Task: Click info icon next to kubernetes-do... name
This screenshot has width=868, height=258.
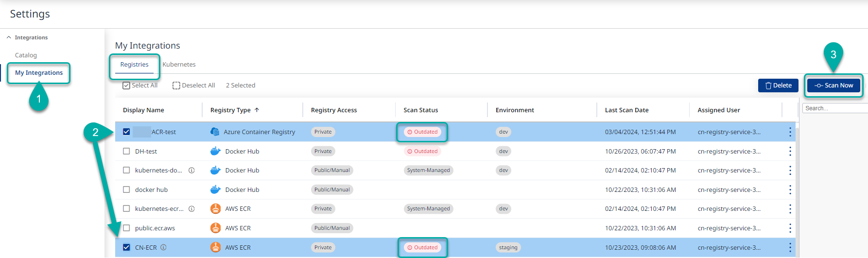Action: point(191,171)
